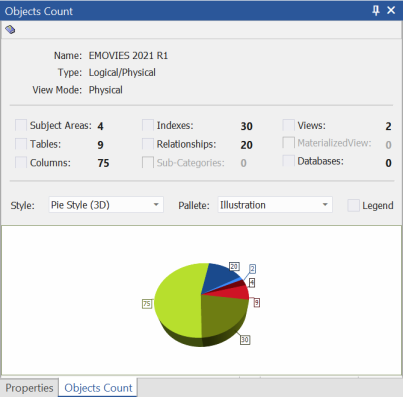This screenshot has width=403, height=397.
Task: Click the refresh counts icon in toolbar
Action: [x=10, y=30]
